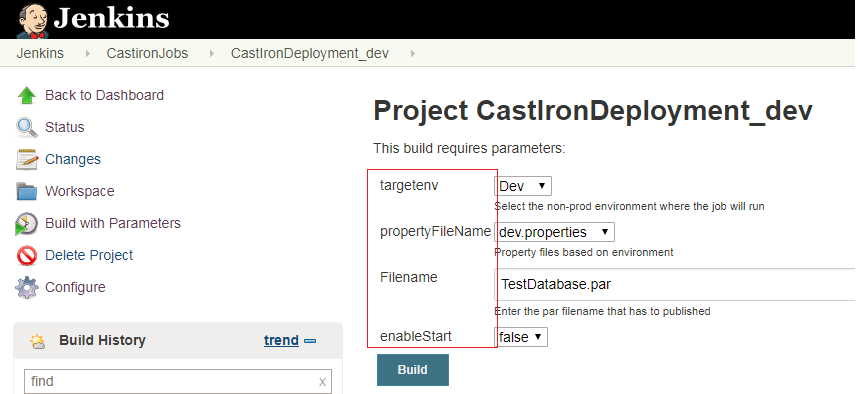Go to the Jenkins breadcrumb
The width and height of the screenshot is (866, 394).
click(x=40, y=54)
